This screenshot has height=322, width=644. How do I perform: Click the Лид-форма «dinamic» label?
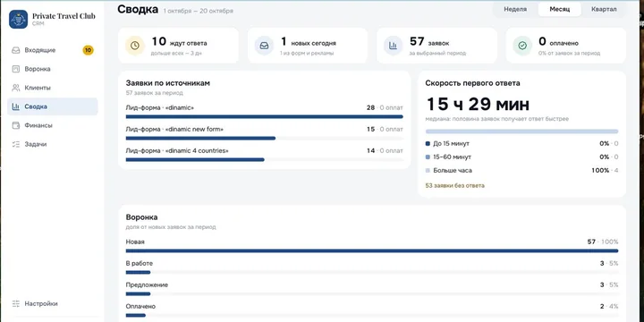point(160,107)
